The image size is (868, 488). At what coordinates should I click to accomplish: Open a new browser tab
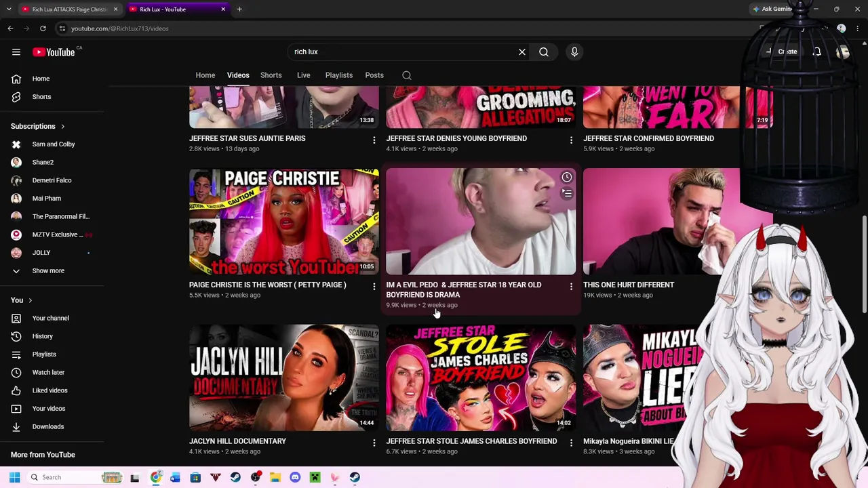tap(239, 9)
